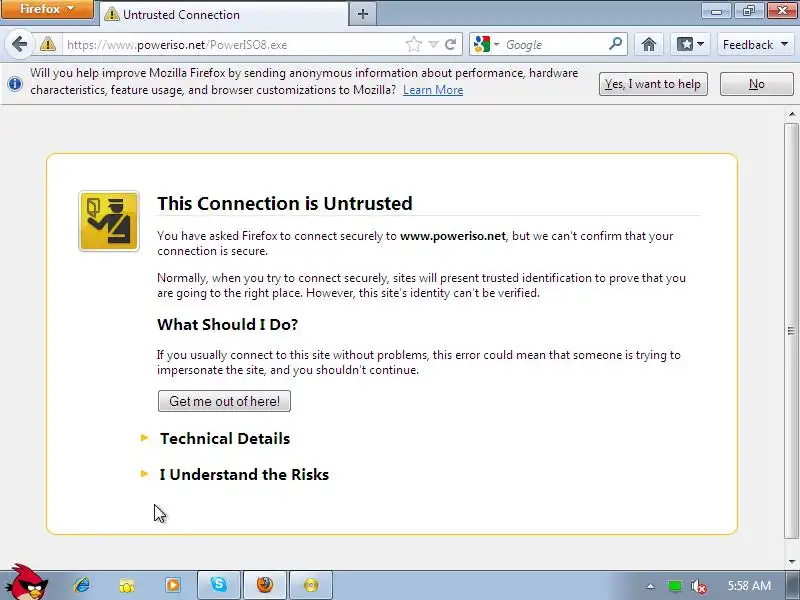Click the URL address field
This screenshot has width=800, height=600.
click(234, 45)
